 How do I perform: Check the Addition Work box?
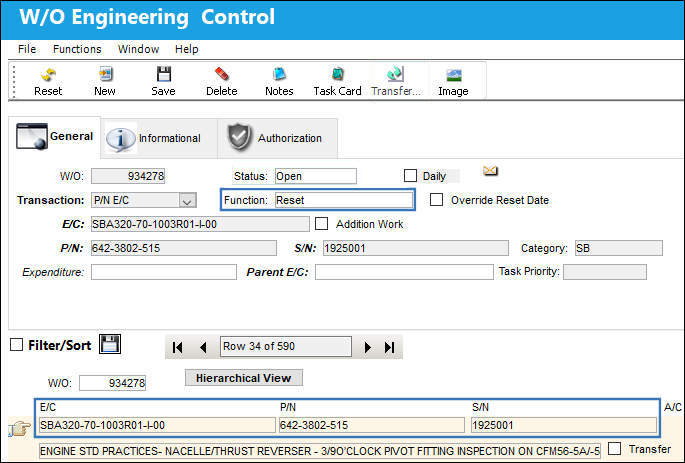[x=322, y=224]
